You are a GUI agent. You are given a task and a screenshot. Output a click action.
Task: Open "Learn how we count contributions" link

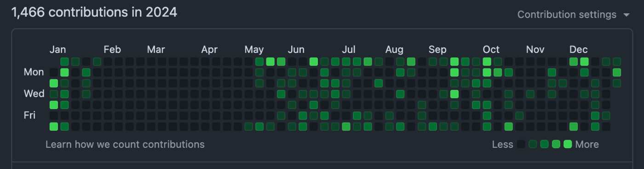(125, 144)
